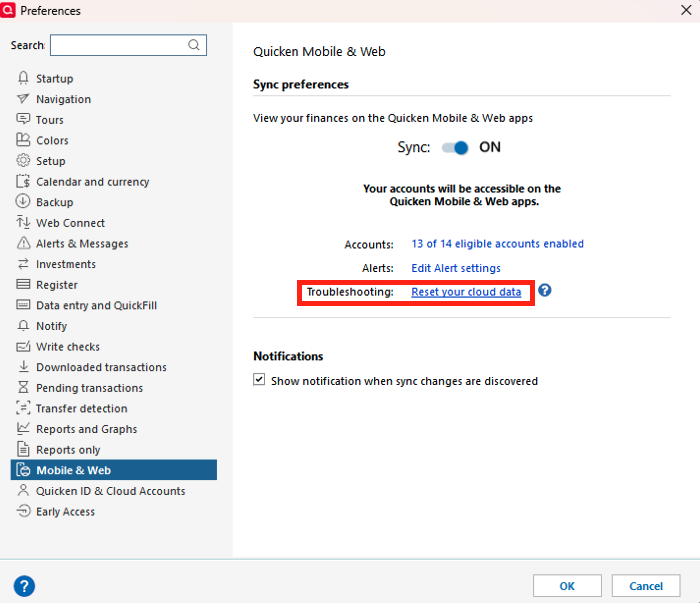This screenshot has height=603, width=700.
Task: Close the Preferences dialog
Action: coord(686,10)
